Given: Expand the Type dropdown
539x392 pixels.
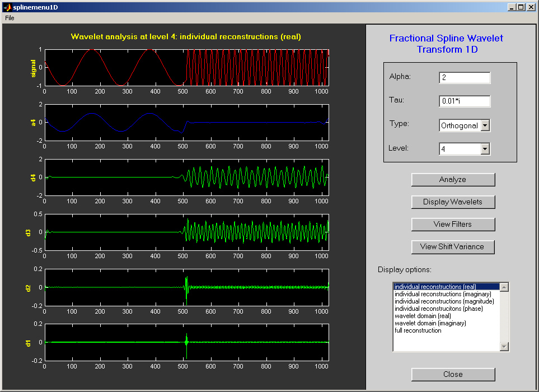Looking at the screenshot, I should tap(485, 125).
